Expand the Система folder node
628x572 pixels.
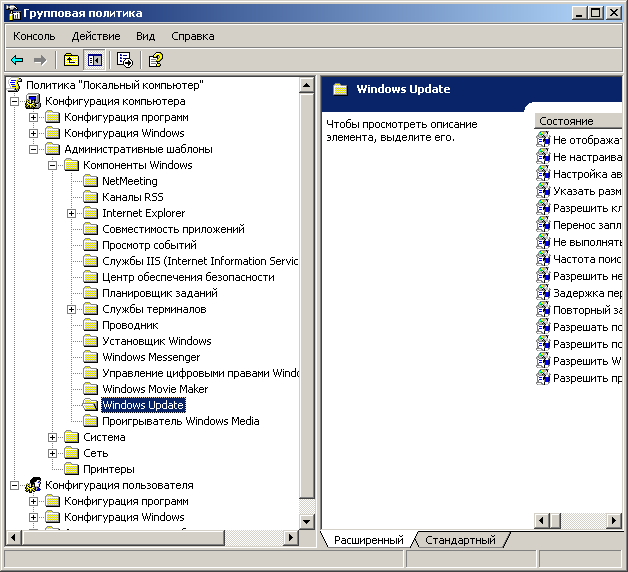pyautogui.click(x=53, y=437)
